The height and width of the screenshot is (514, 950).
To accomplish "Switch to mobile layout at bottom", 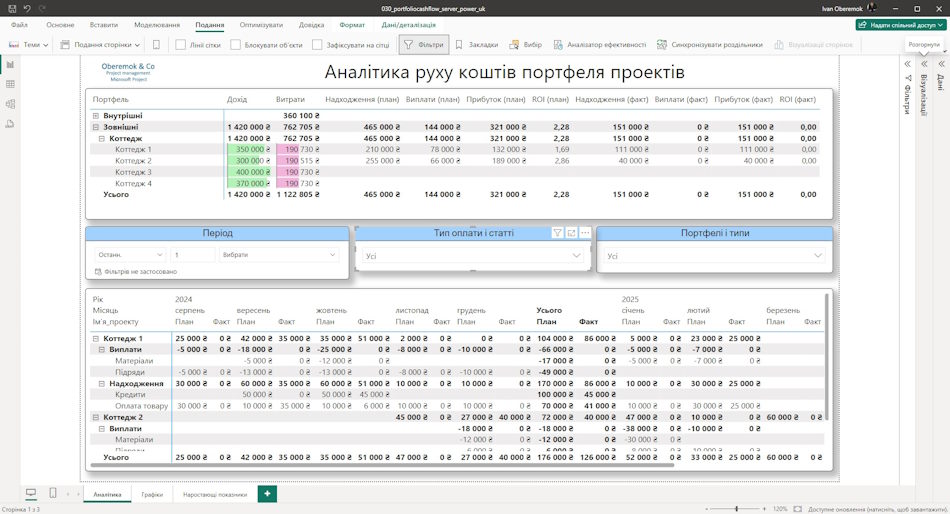I will 53,493.
